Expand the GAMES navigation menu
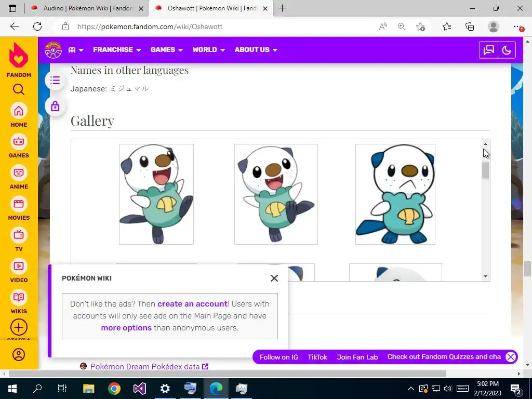Image resolution: width=532 pixels, height=399 pixels. tap(167, 49)
